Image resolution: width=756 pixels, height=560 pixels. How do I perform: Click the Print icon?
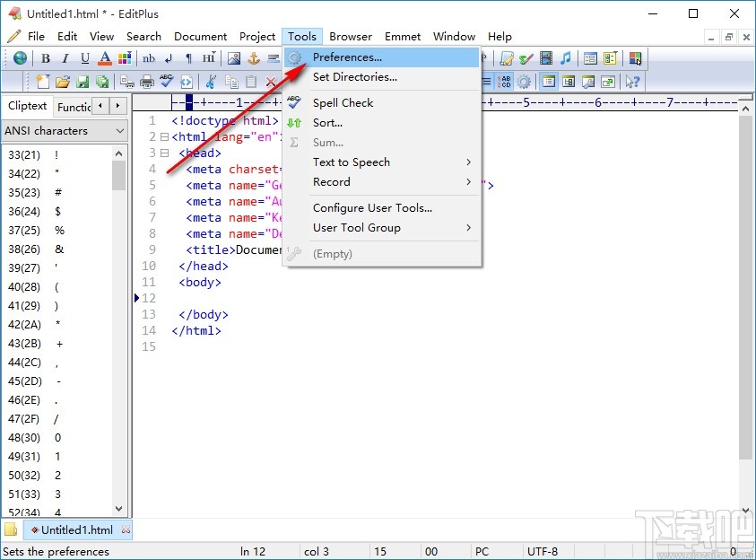coord(147,82)
